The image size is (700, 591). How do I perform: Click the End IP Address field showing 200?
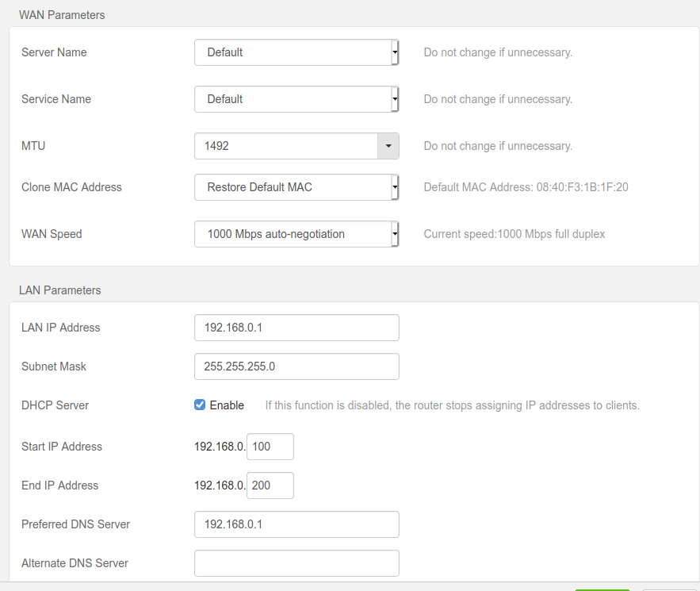(x=270, y=485)
